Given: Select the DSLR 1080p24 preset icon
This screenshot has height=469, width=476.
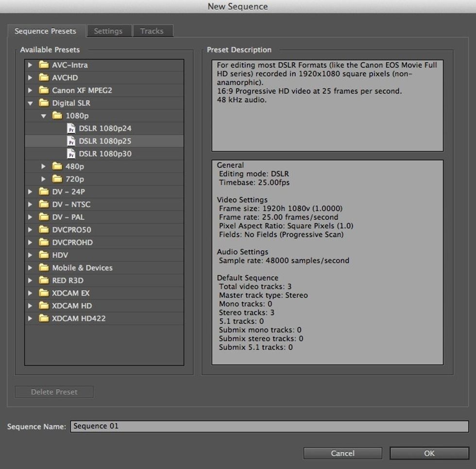Looking at the screenshot, I should [71, 128].
